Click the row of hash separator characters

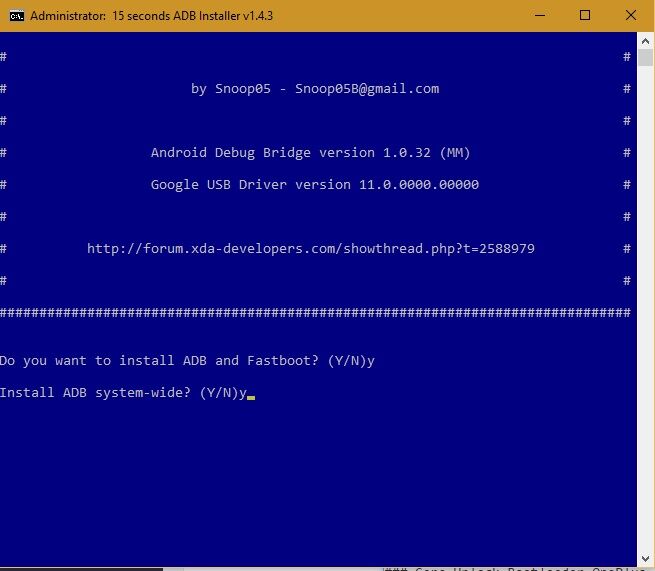pyautogui.click(x=315, y=312)
